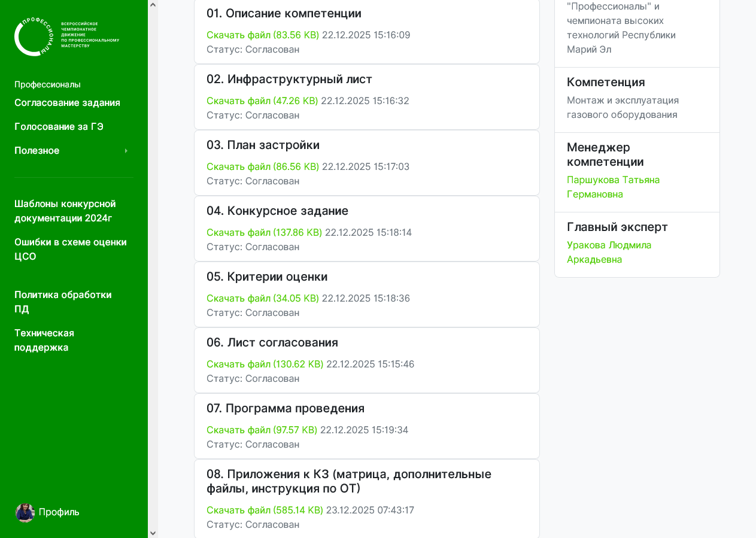Download Конкурсное задание file (137.86 KB)
This screenshot has height=538, width=756.
coord(264,232)
